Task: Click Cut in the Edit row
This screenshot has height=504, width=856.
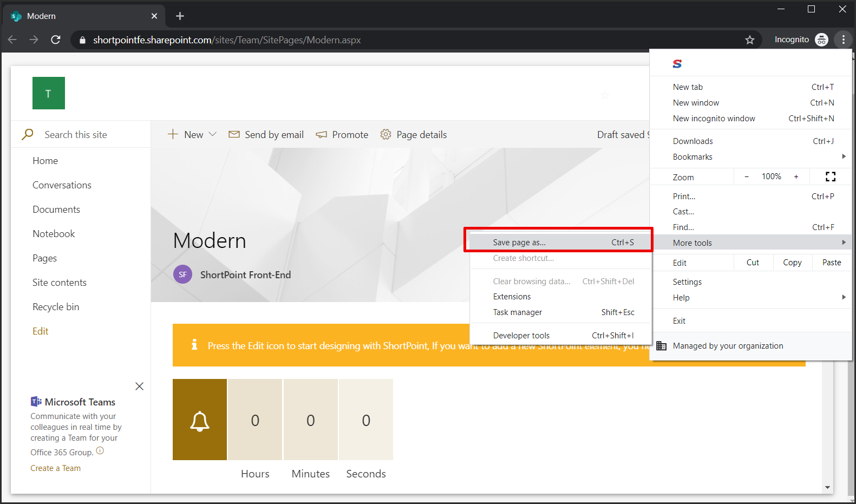Action: [x=753, y=263]
